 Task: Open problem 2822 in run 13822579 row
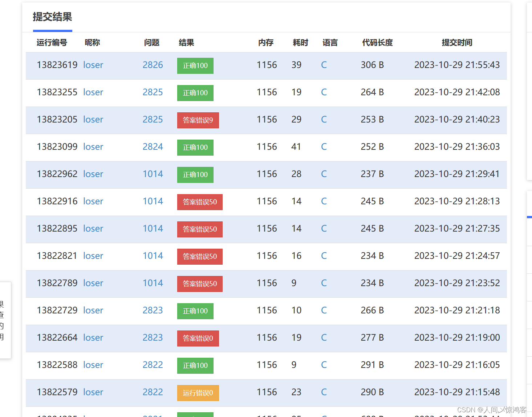[x=153, y=392]
